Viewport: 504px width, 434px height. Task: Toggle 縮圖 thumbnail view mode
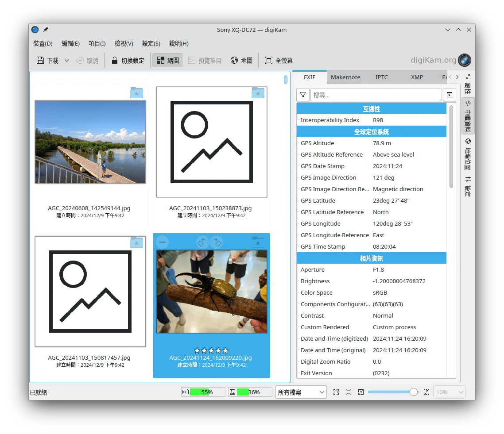[167, 61]
